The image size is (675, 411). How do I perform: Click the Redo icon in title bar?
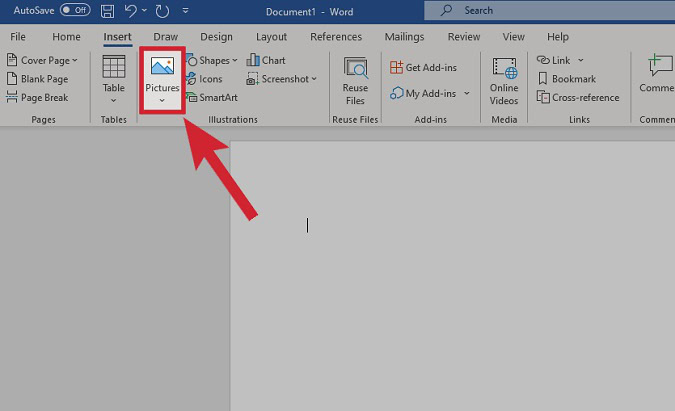coord(165,10)
